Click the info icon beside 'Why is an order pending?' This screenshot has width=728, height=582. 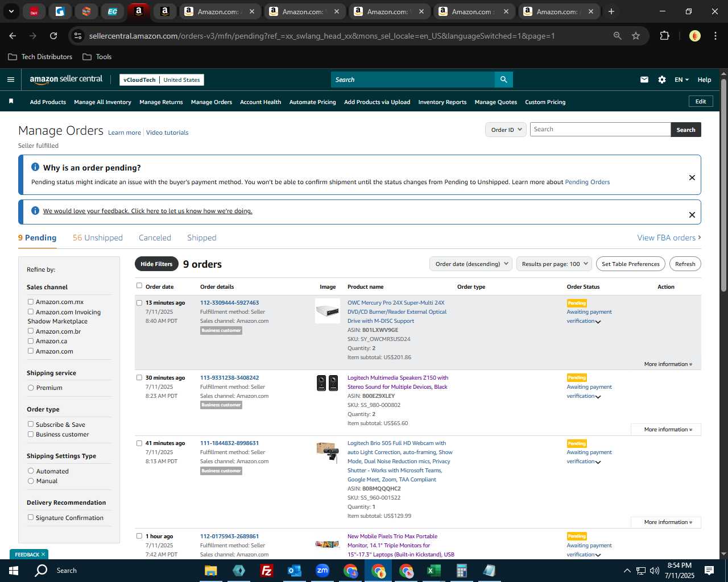(x=35, y=167)
